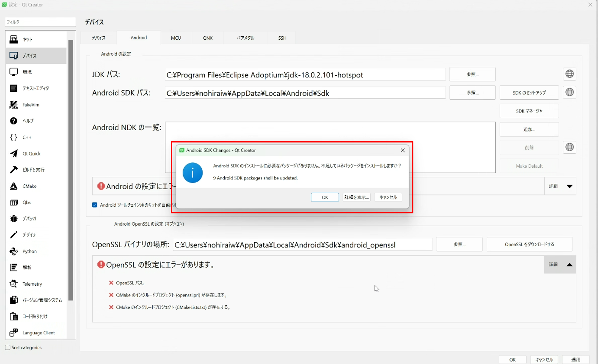Click the filter search input field
The height and width of the screenshot is (364, 598).
tap(40, 22)
